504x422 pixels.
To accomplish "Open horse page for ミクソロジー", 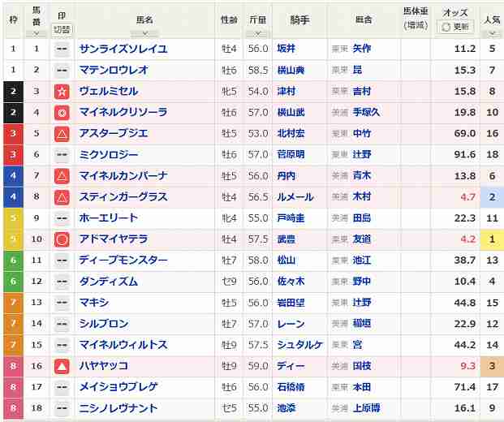I will pos(109,154).
